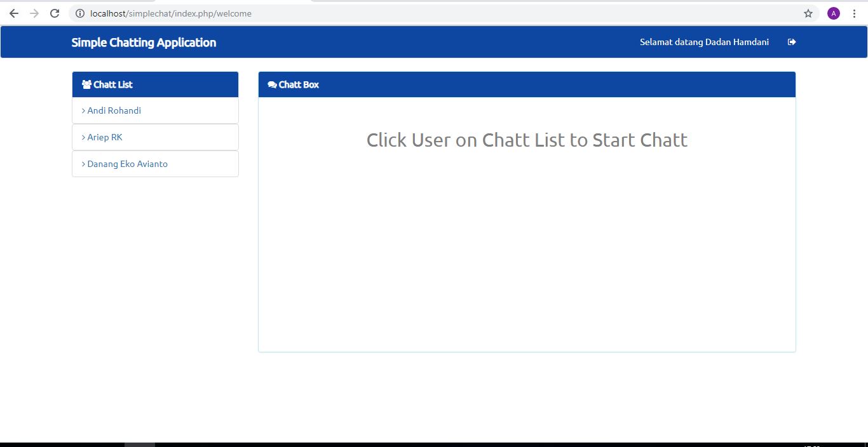Image resolution: width=868 pixels, height=447 pixels.
Task: Click the browser back arrow
Action: pyautogui.click(x=14, y=13)
